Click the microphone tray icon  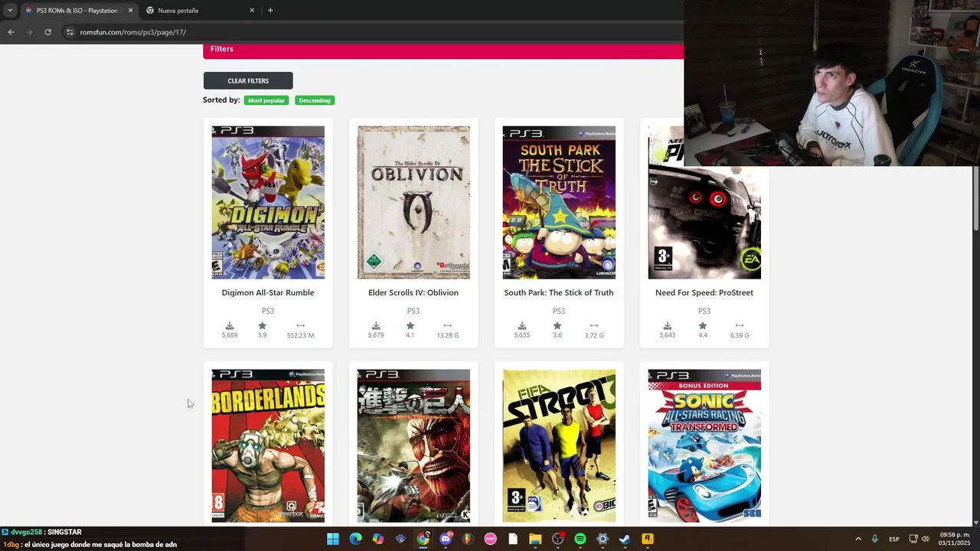click(874, 539)
